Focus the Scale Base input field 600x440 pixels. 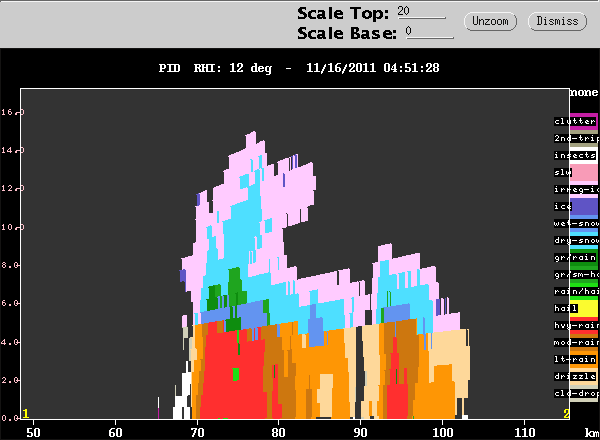click(x=429, y=32)
